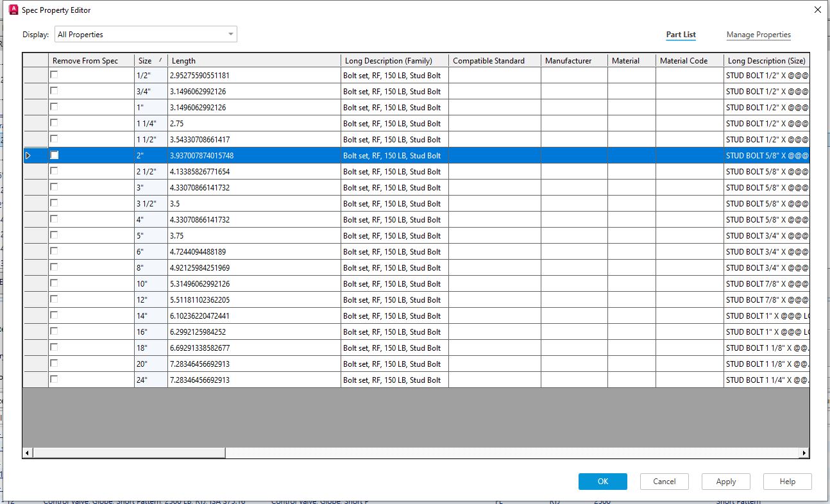
Task: Confirm changes with the OK button
Action: pyautogui.click(x=602, y=481)
